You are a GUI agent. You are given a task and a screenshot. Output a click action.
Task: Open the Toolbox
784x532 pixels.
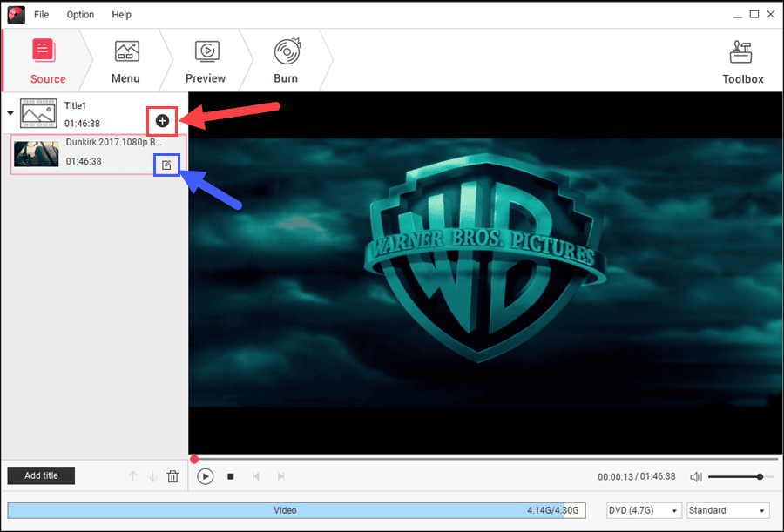742,62
